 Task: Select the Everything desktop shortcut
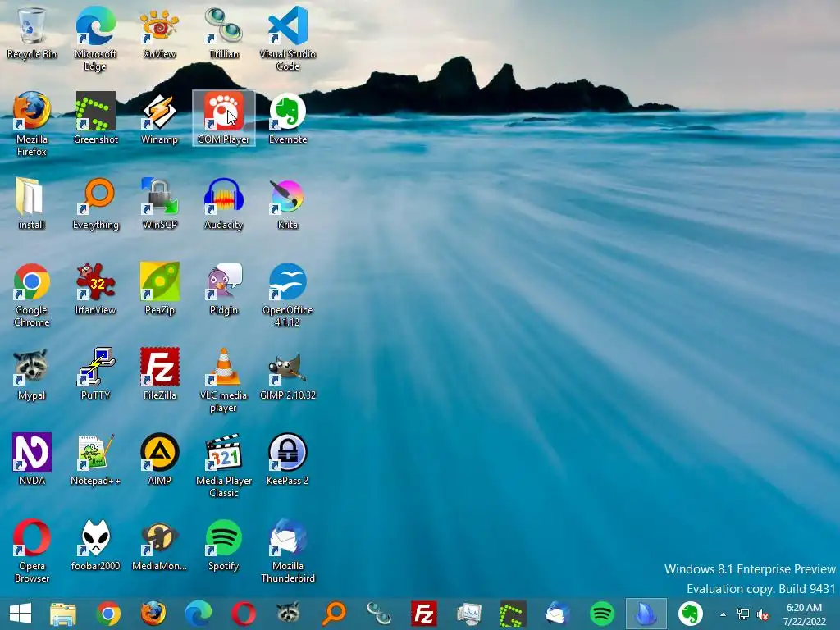click(95, 203)
